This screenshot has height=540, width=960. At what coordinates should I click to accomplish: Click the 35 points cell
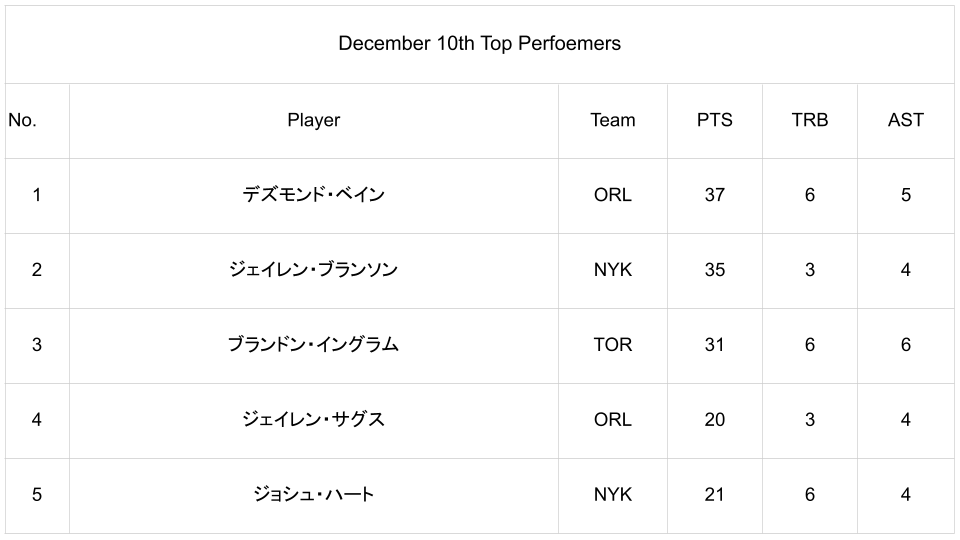714,270
